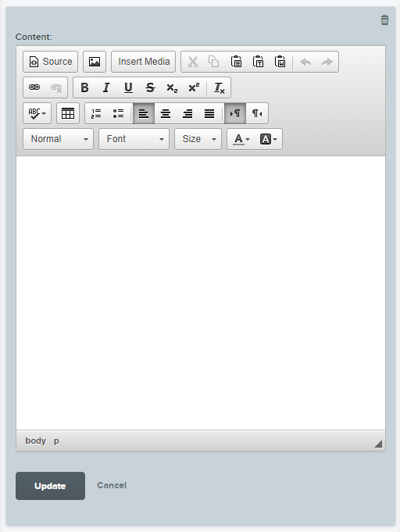
Task: Redo the last undone edit
Action: pyautogui.click(x=327, y=62)
